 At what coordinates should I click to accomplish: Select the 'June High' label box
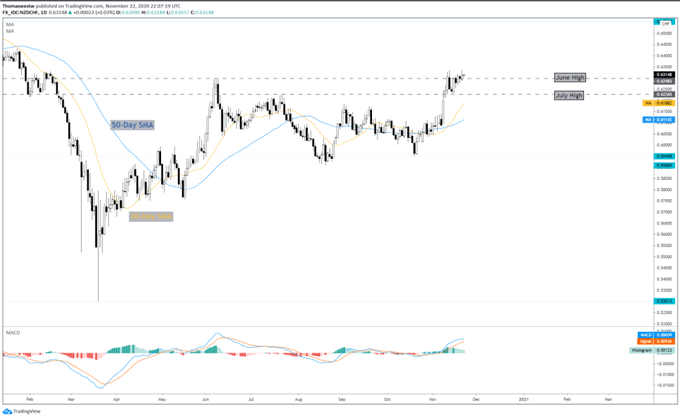[570, 78]
